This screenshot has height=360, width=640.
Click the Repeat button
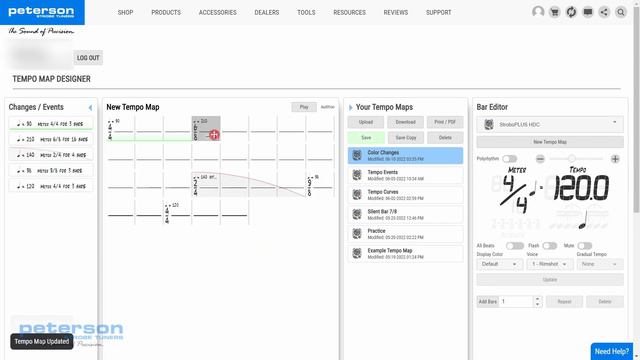(564, 302)
